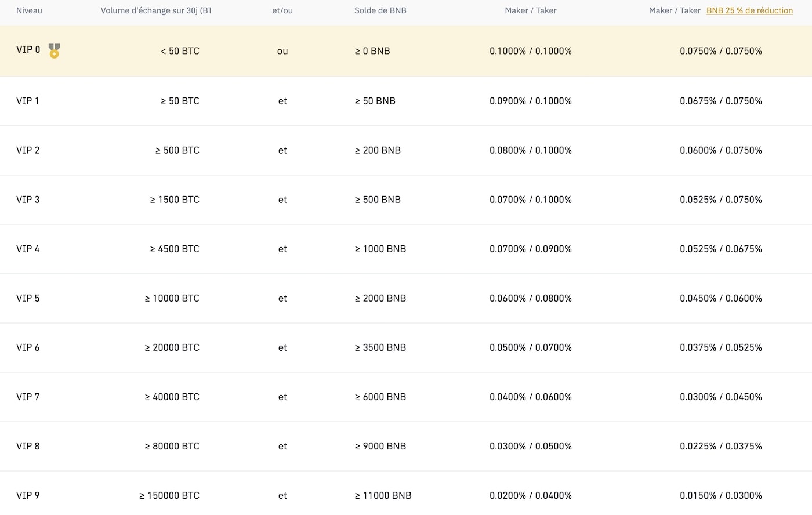Click the '≥ 500 BTC' volume cell
The width and height of the screenshot is (812, 515).
coord(177,150)
